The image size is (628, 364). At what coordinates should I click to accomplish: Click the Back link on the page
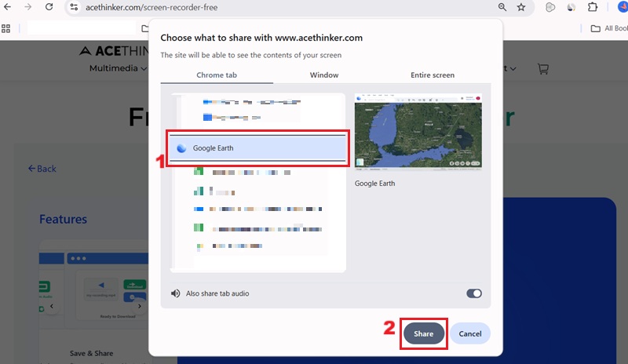42,169
